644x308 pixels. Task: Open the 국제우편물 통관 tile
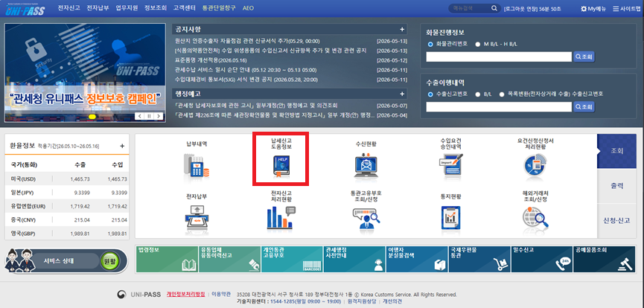[x=479, y=259]
